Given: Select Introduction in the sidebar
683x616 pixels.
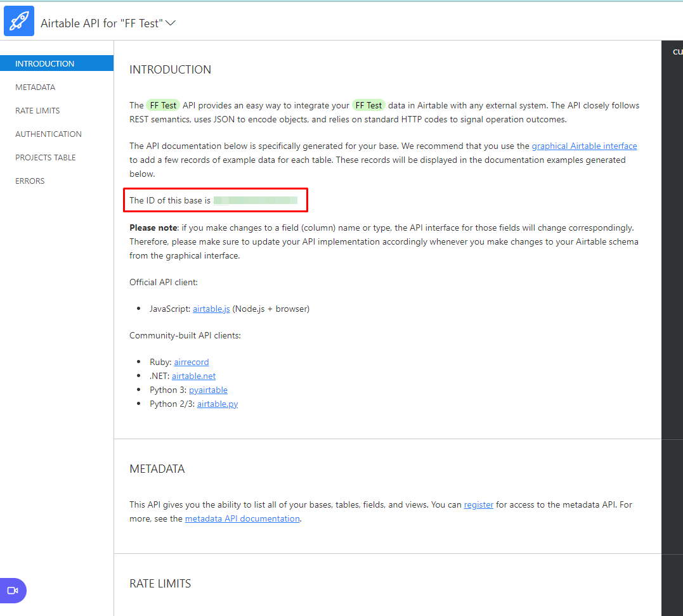Looking at the screenshot, I should tap(45, 63).
